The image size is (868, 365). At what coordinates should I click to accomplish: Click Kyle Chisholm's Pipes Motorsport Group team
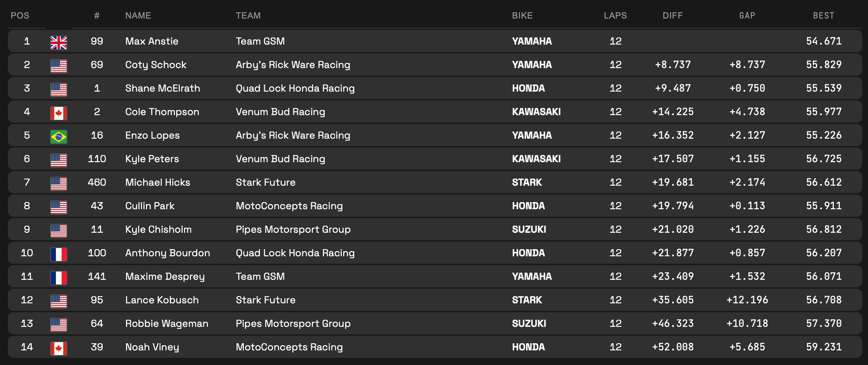click(x=293, y=230)
